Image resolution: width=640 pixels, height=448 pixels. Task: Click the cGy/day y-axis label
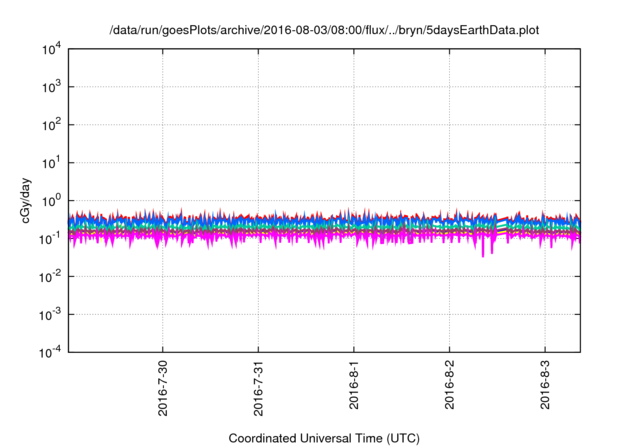(25, 200)
